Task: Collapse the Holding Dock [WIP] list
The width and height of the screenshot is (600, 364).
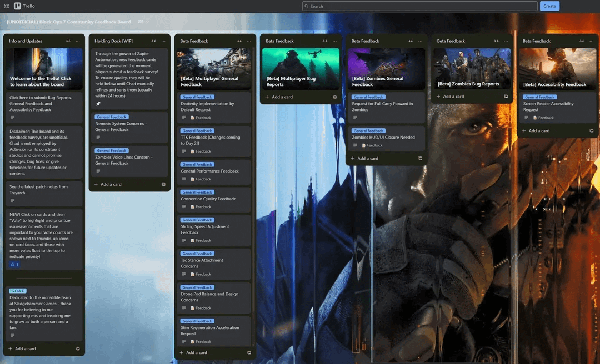Action: tap(153, 41)
